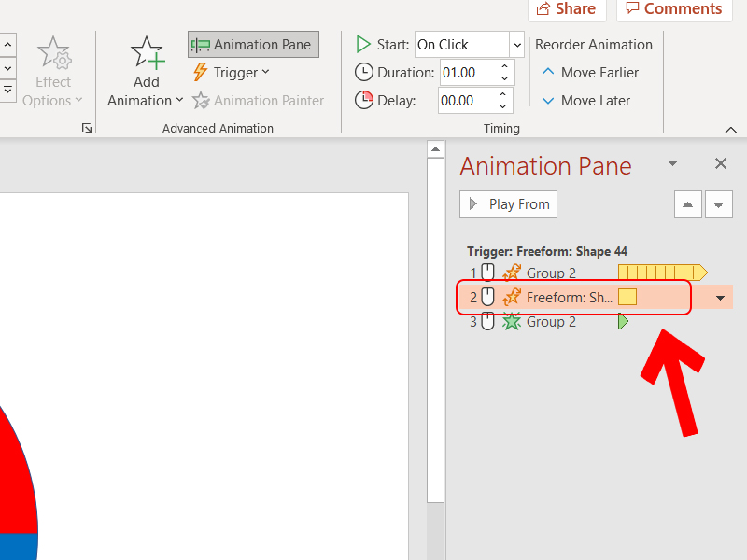Screen dimensions: 747x560
Task: Close the Animation Pane
Action: tap(720, 163)
